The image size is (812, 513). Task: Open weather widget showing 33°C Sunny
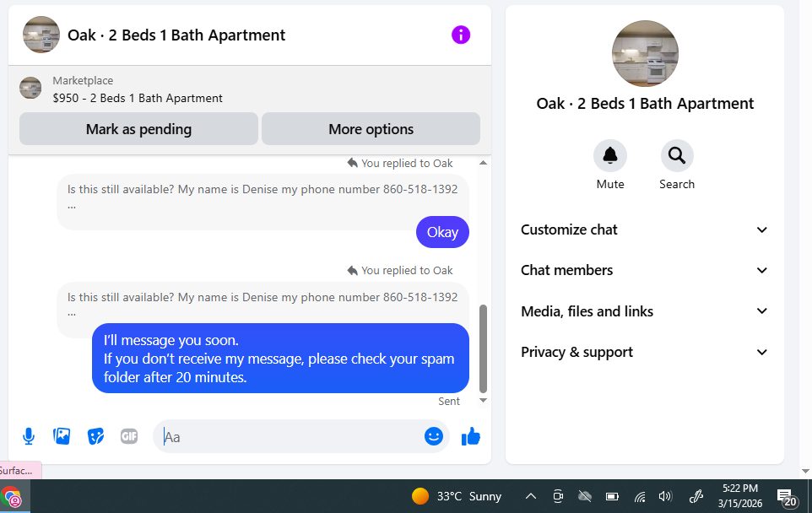457,496
